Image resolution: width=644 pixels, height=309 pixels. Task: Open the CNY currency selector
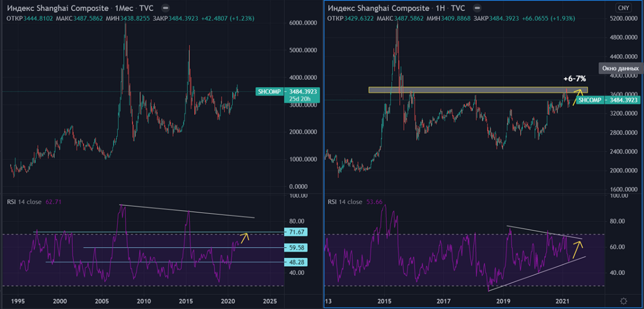[623, 8]
